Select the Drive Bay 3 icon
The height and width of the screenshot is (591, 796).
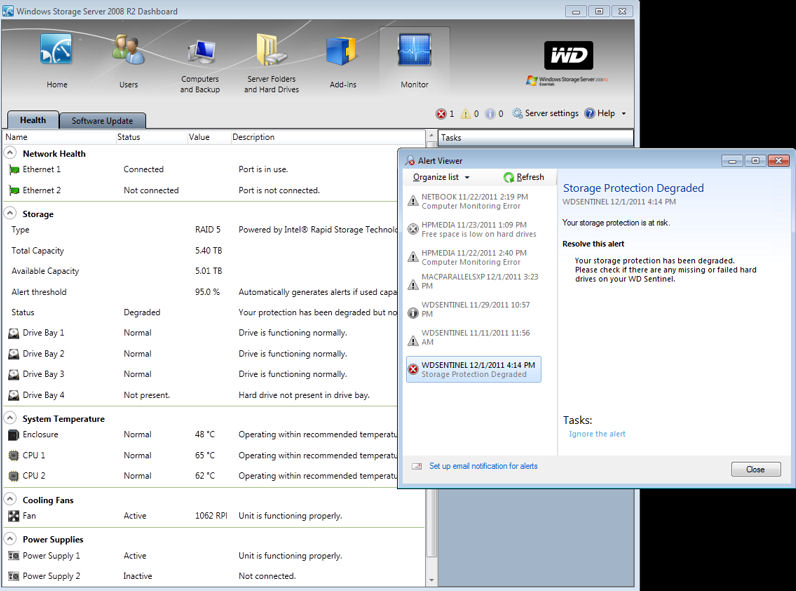pos(14,375)
